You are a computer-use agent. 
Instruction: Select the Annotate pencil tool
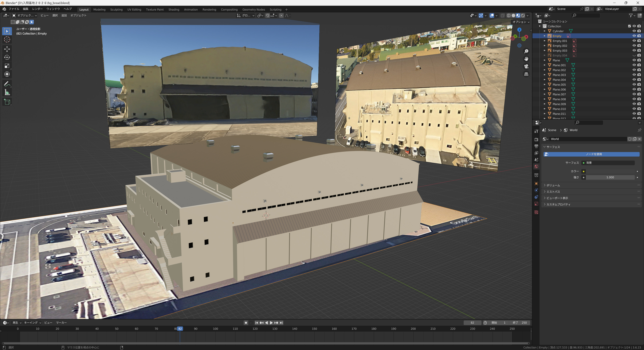click(x=7, y=84)
